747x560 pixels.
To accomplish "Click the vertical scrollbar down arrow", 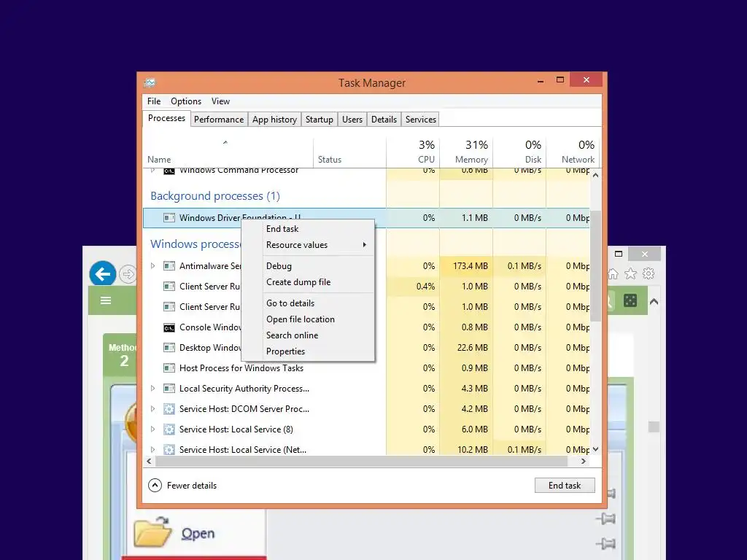I will point(595,449).
